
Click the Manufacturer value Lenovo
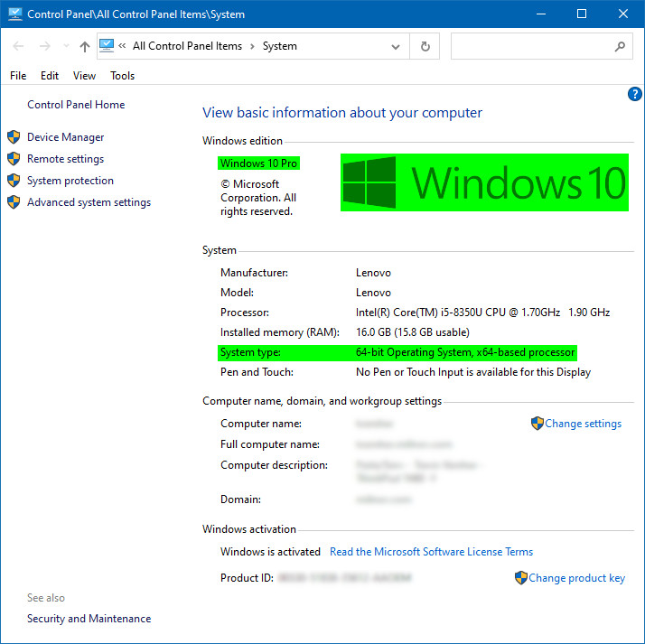click(373, 273)
